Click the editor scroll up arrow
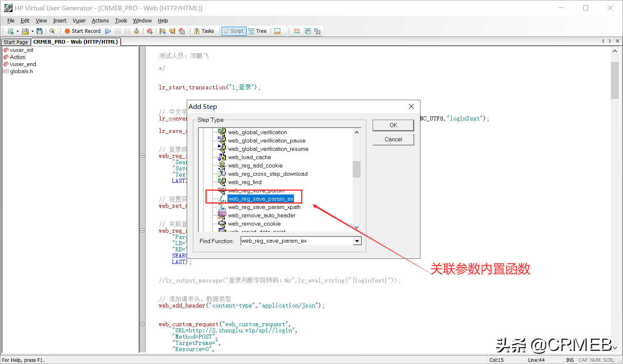The height and width of the screenshot is (364, 623). click(615, 51)
